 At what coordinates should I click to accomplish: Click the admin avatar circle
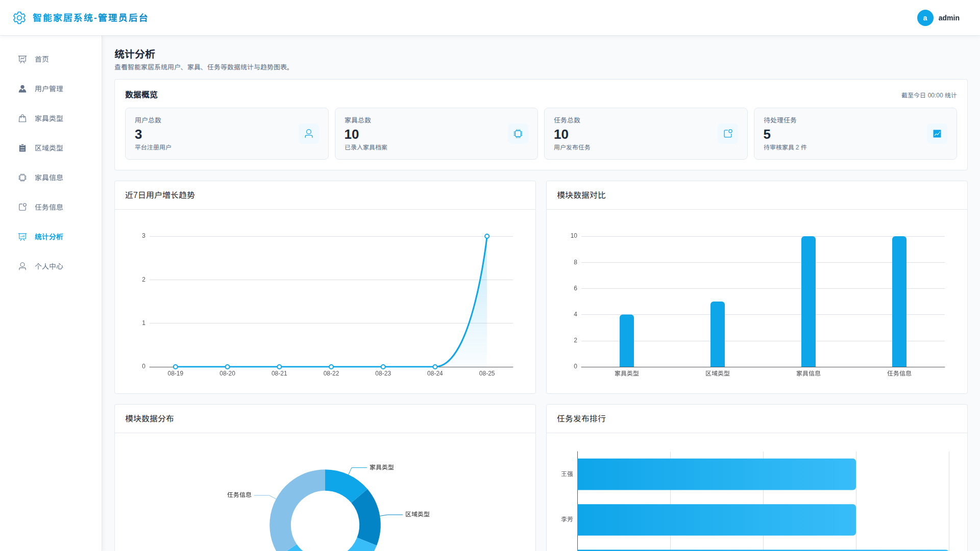click(x=925, y=18)
